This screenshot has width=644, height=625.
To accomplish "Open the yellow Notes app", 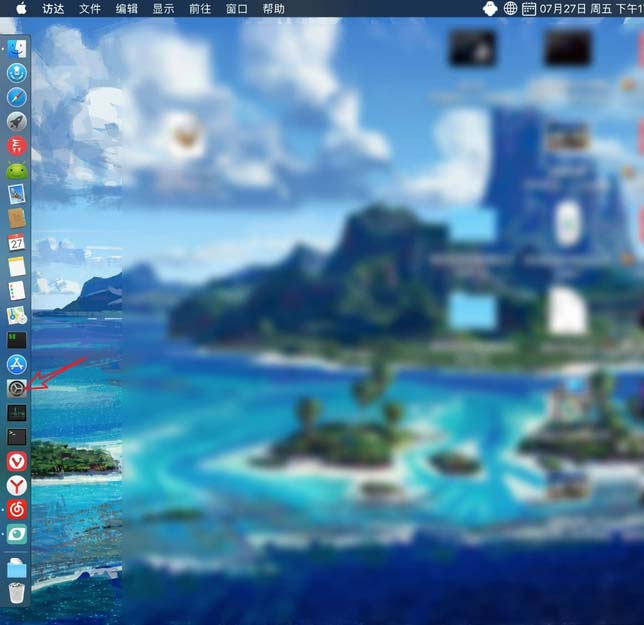I will (17, 267).
